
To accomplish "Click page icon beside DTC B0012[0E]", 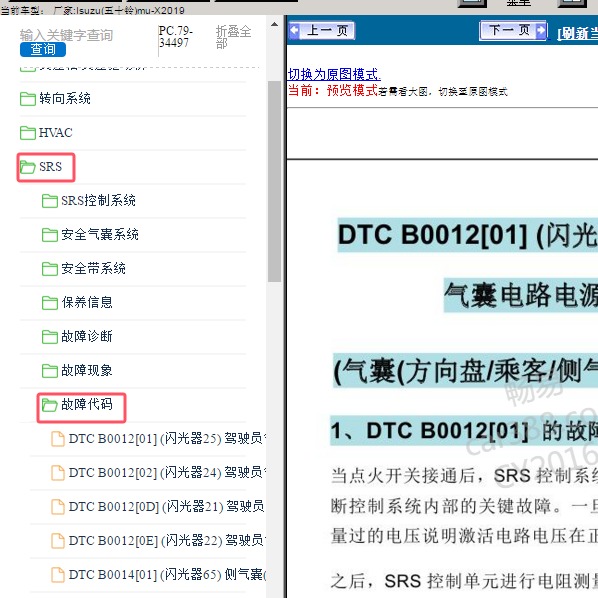I will pyautogui.click(x=58, y=540).
